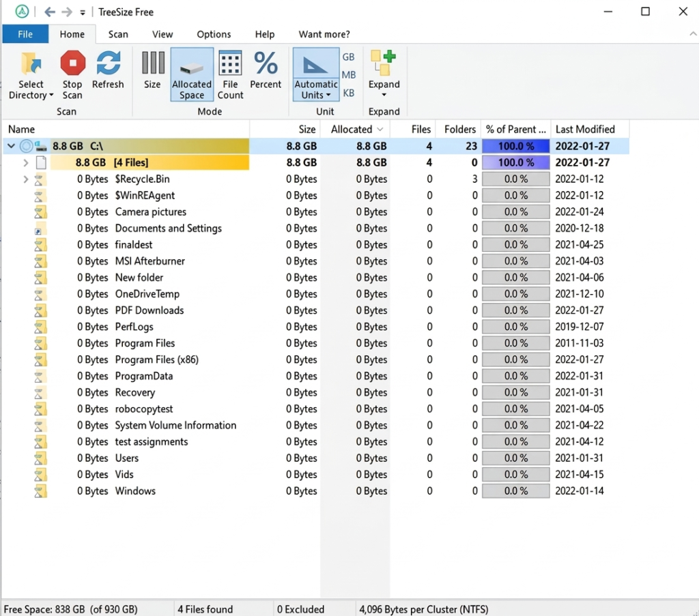The image size is (699, 616).
Task: Open the Scan ribbon tab
Action: point(118,34)
